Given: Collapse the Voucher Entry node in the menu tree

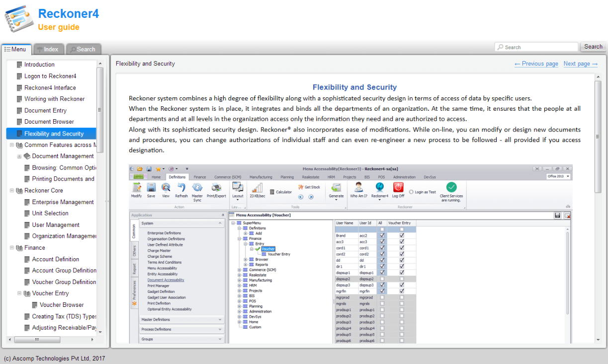Looking at the screenshot, I should point(19,293).
